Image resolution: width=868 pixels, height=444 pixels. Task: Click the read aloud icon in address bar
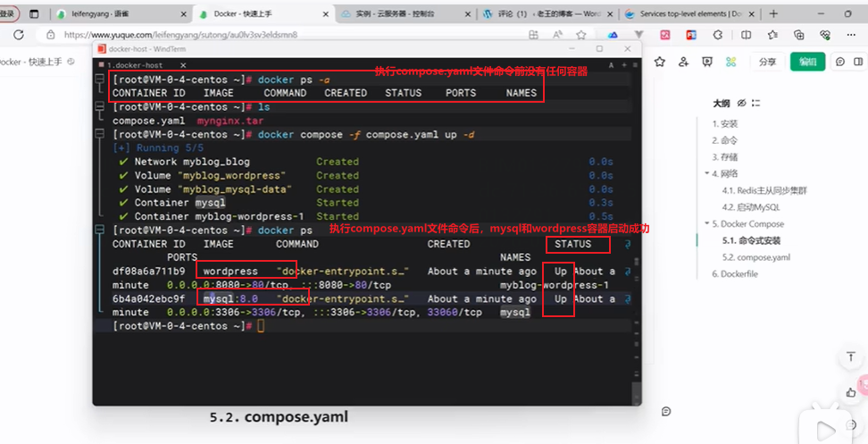point(557,35)
